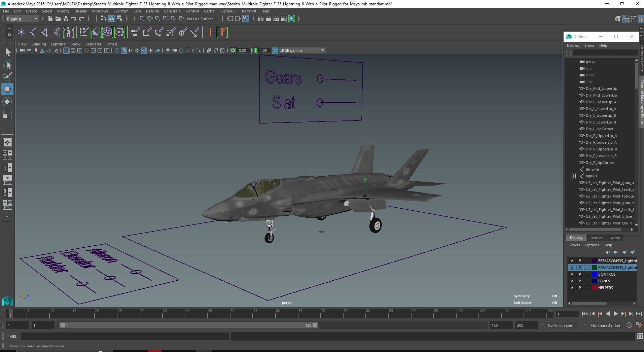This screenshot has width=644, height=352.
Task: Click the New scene icon
Action: pyautogui.click(x=50, y=19)
